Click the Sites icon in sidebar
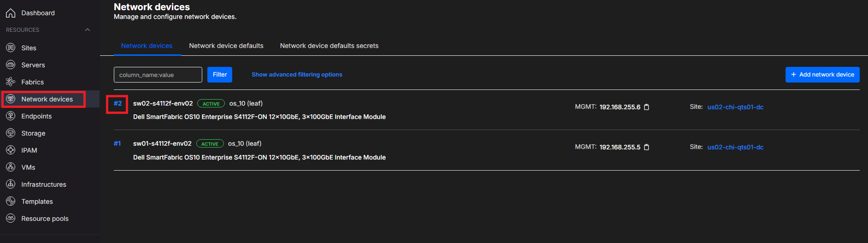 [x=11, y=48]
